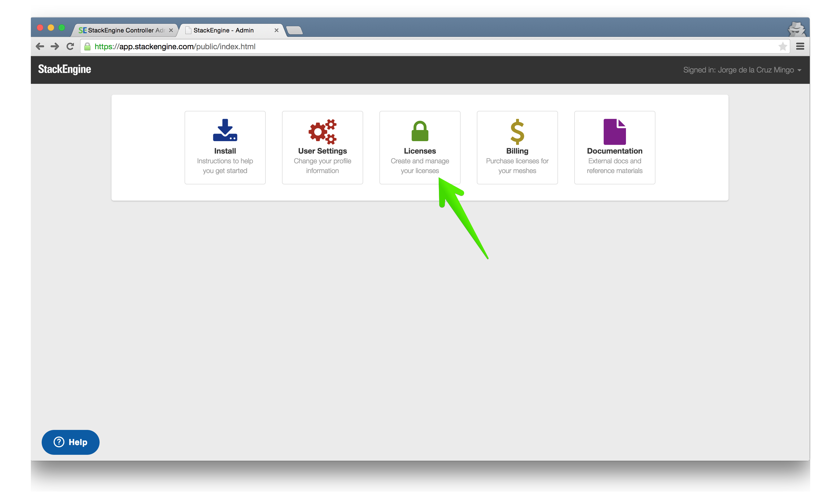Click the Billing dollar sign icon
The height and width of the screenshot is (504, 840).
coord(517,132)
